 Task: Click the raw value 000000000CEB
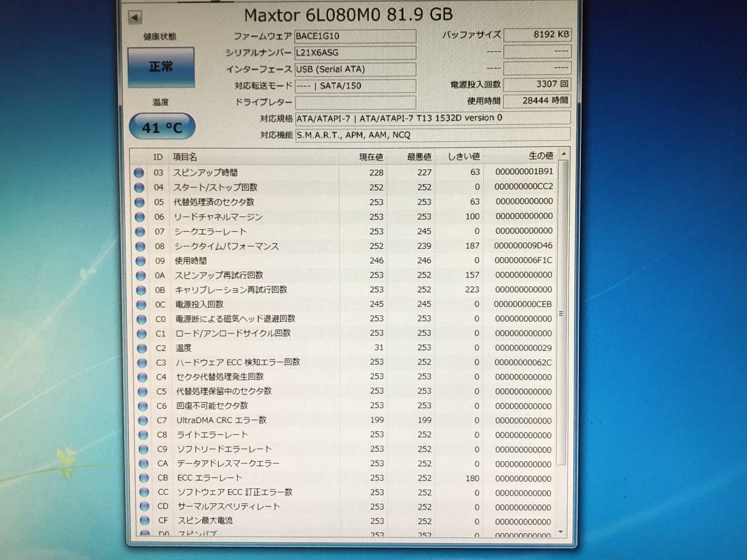(523, 304)
